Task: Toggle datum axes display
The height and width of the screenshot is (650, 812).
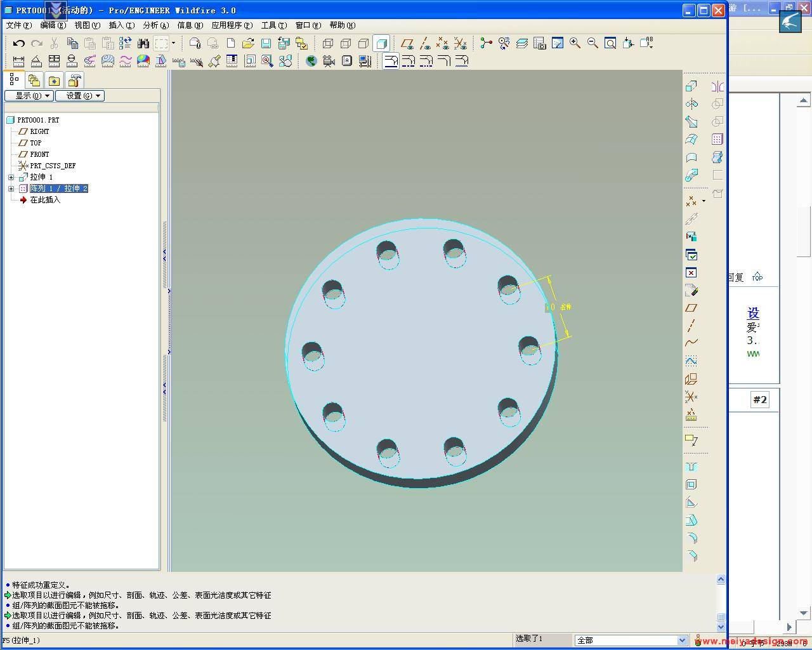Action: 425,43
